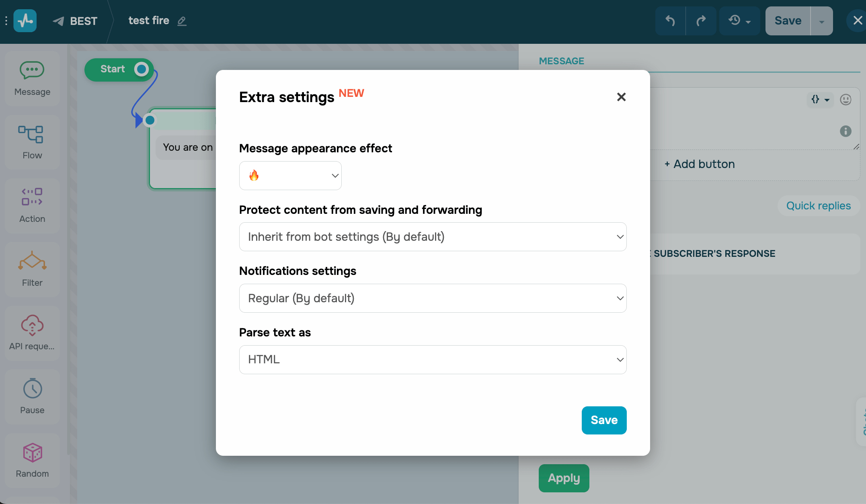
Task: Select the API request block icon
Action: pos(32,325)
